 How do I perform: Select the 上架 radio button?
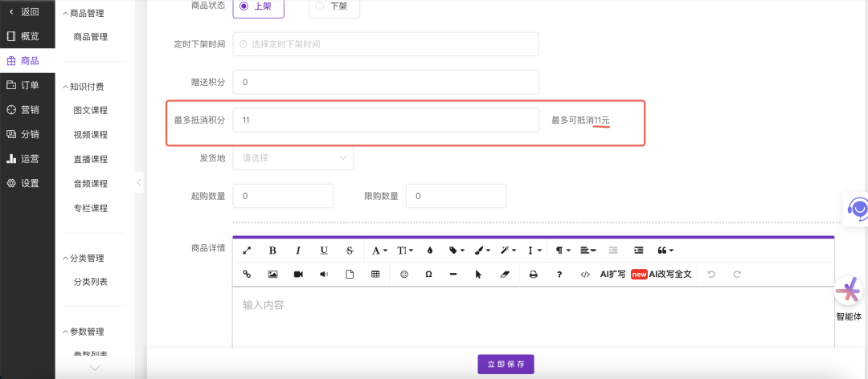(x=244, y=6)
